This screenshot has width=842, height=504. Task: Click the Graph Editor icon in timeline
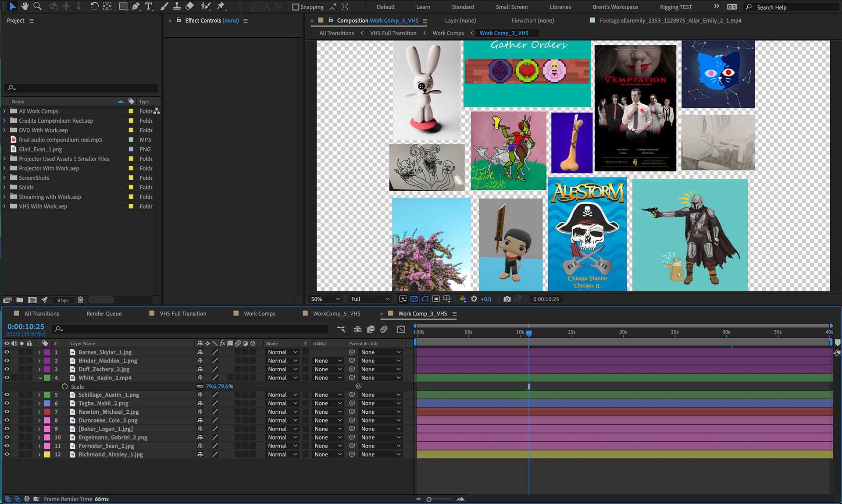[x=401, y=329]
